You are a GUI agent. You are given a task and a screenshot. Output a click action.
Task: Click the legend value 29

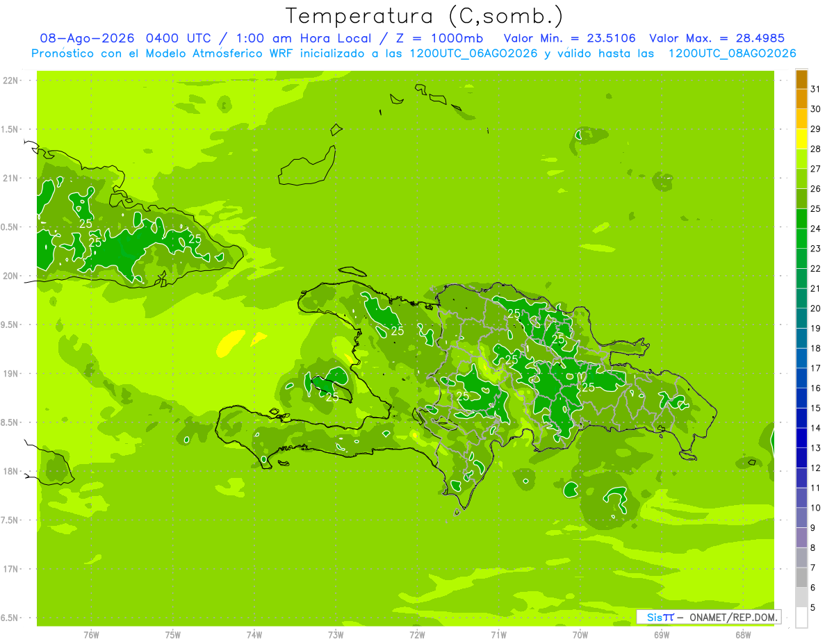815,129
